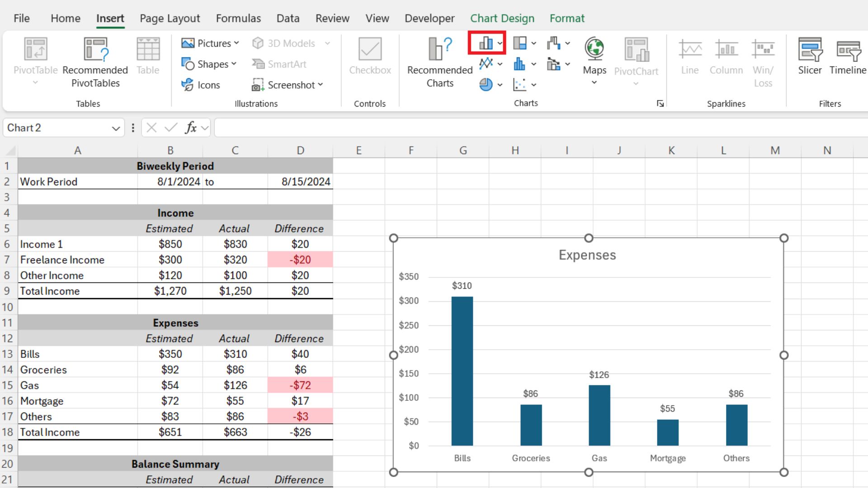Click the Icons illustration button
Image resolution: width=868 pixels, height=488 pixels.
[x=201, y=85]
